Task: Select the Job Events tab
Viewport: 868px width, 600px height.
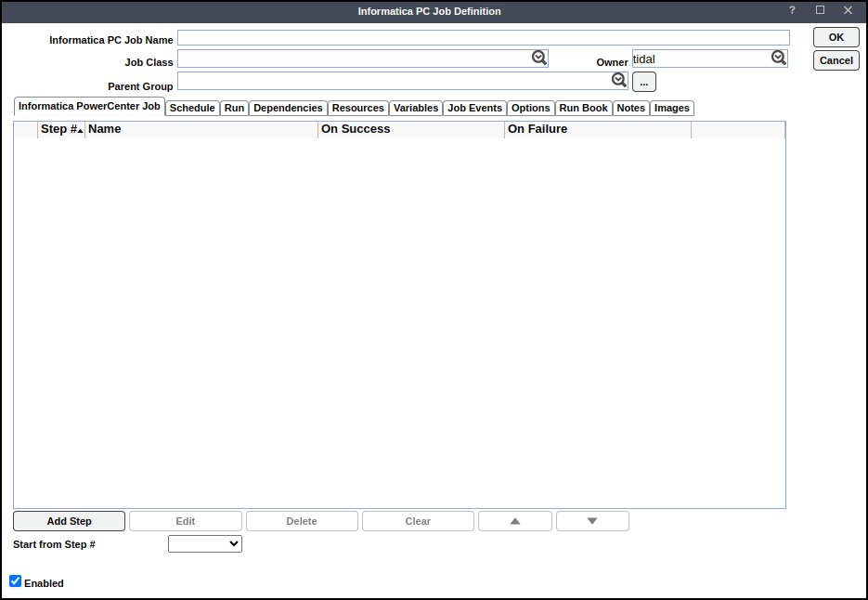Action: 475,108
